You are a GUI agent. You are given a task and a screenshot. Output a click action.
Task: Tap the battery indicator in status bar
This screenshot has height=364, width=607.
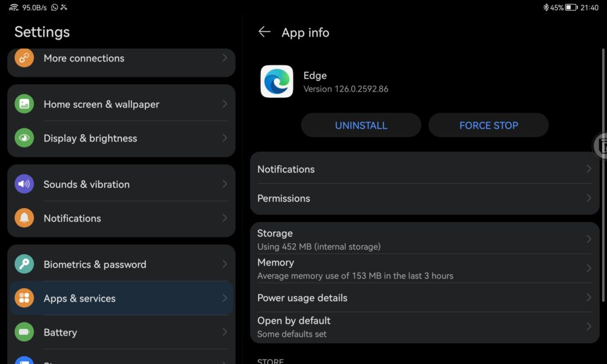point(571,7)
